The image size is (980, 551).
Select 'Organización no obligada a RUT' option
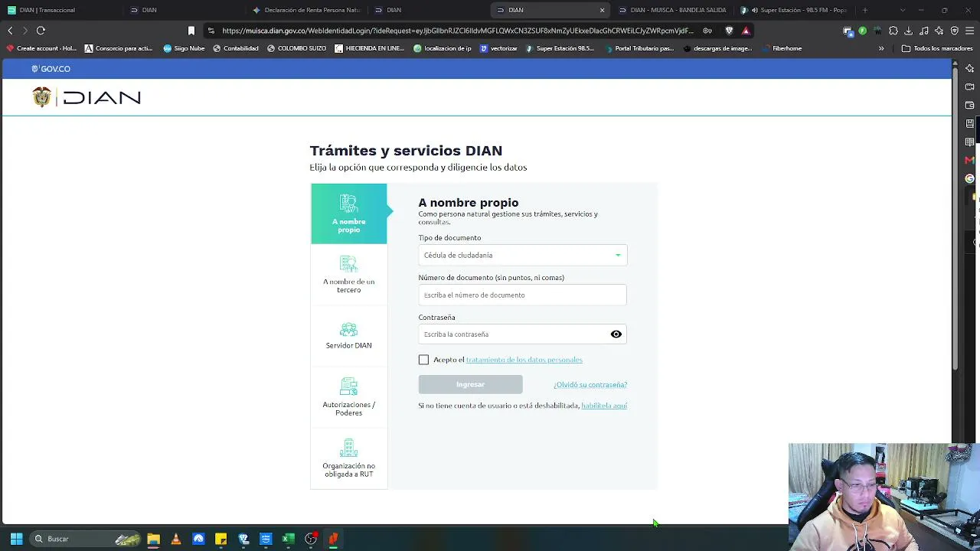pos(348,458)
